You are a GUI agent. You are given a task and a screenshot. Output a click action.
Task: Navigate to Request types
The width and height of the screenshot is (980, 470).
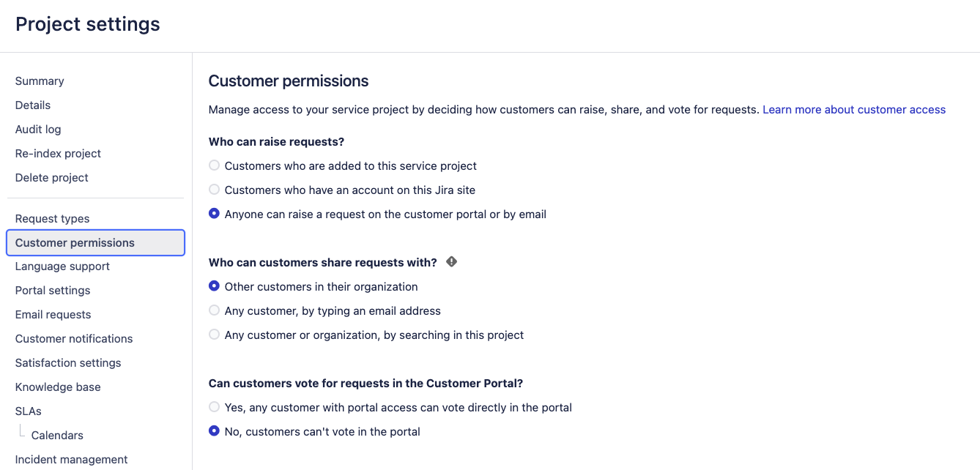pyautogui.click(x=52, y=219)
